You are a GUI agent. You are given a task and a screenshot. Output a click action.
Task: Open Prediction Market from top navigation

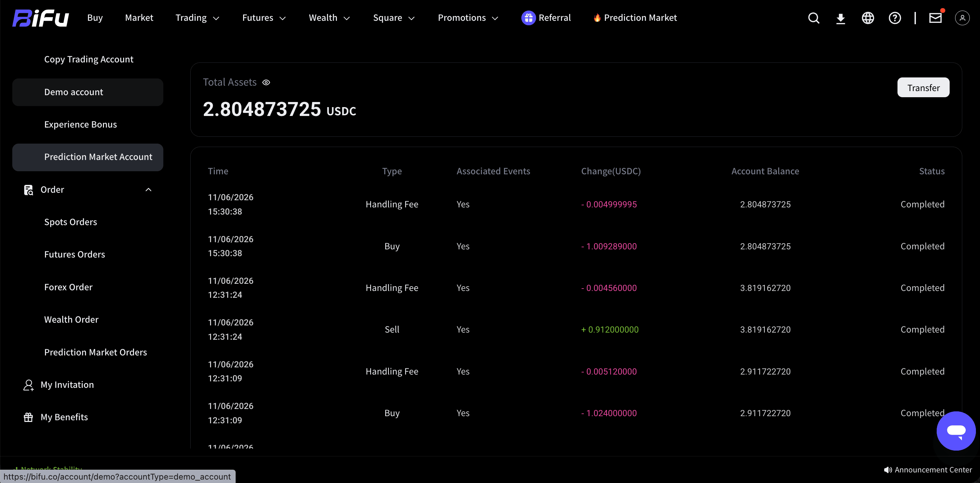click(640, 18)
